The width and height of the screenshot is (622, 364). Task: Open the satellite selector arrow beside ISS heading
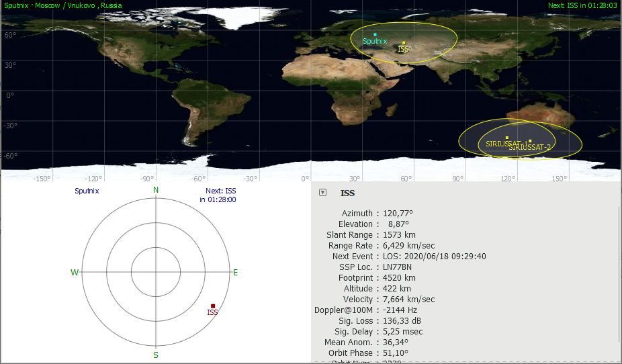coord(323,193)
